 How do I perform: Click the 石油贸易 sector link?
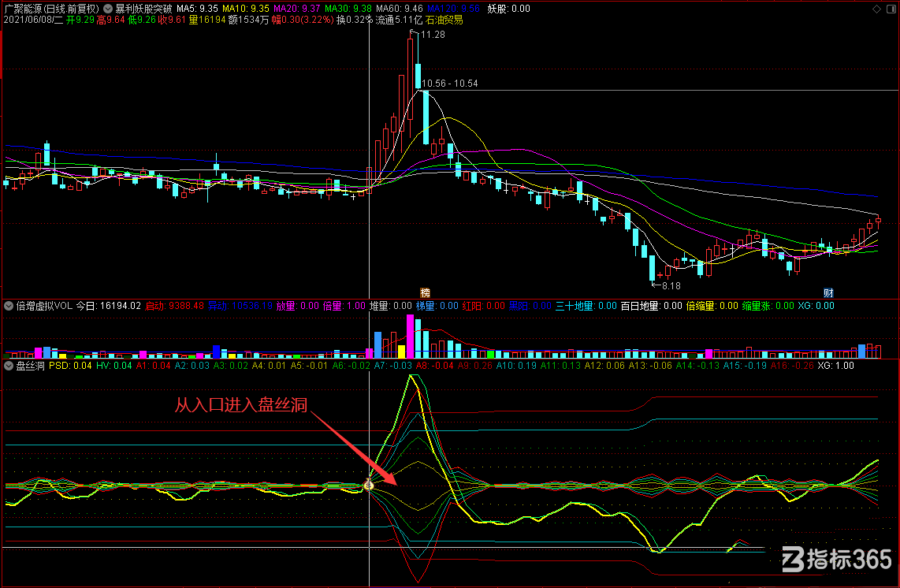[444, 20]
